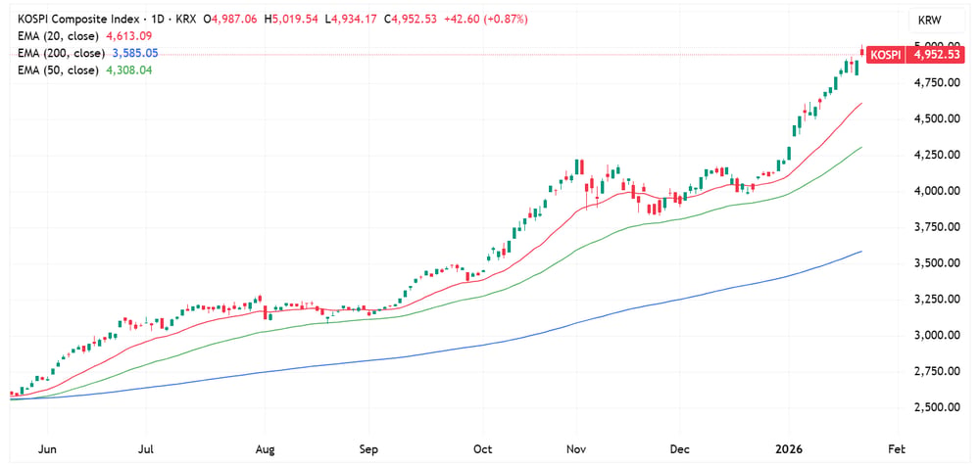Click the EMA 200 value 3,585.05
Screen dimensions: 980x467
(133, 53)
